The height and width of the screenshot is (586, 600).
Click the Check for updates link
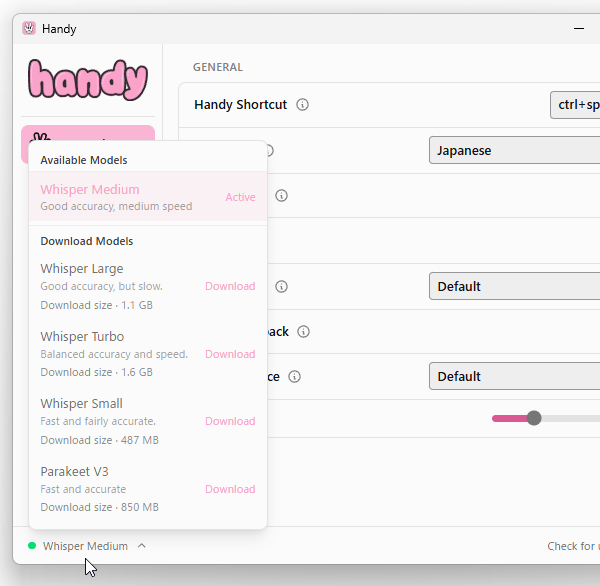click(x=572, y=546)
